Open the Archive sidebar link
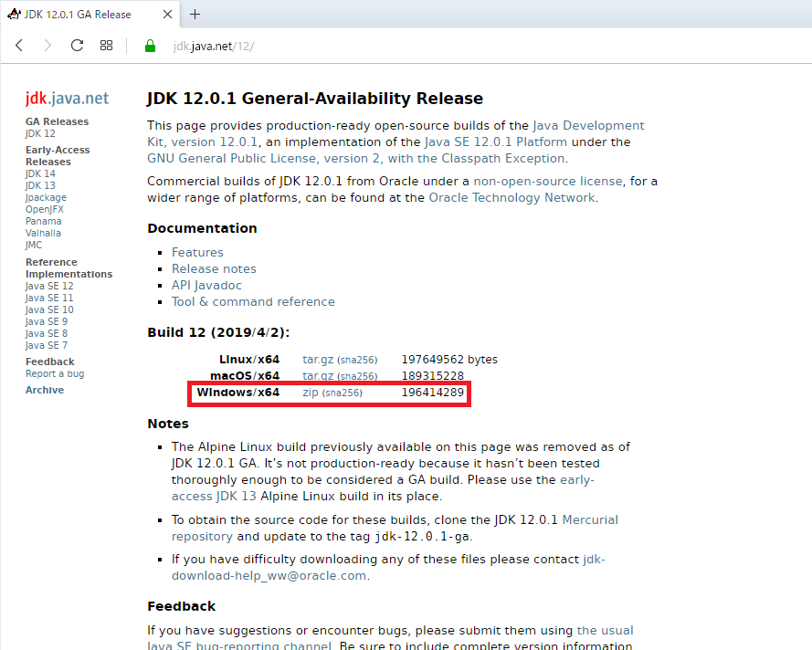812x650 pixels. [x=45, y=390]
